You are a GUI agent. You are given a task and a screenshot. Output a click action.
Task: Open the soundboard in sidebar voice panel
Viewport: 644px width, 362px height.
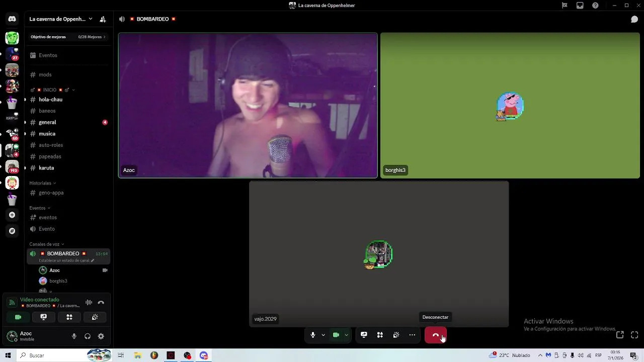pos(95,317)
